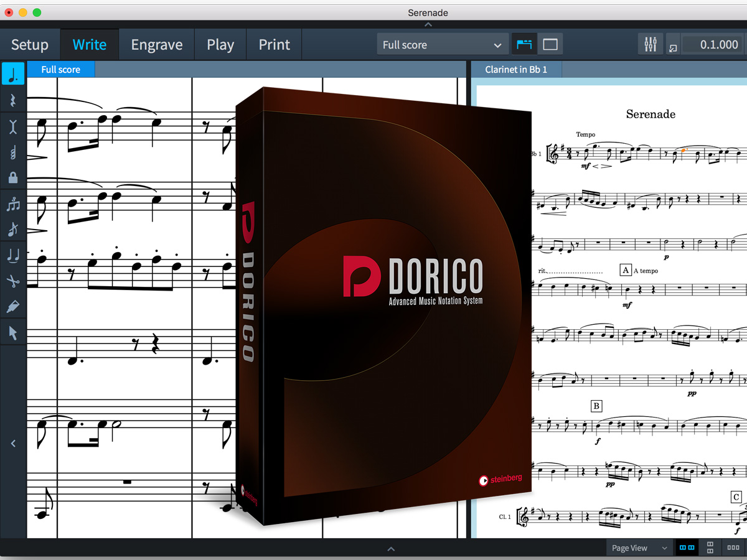The height and width of the screenshot is (560, 747).
Task: Select the orange highlighted note in clarinet part
Action: 684,150
